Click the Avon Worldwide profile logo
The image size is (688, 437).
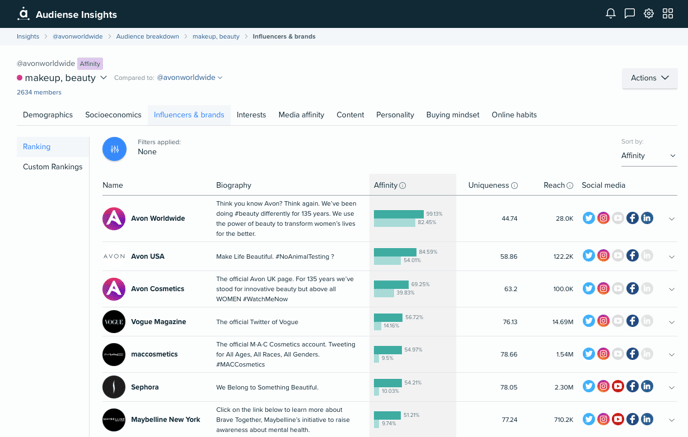pos(114,218)
